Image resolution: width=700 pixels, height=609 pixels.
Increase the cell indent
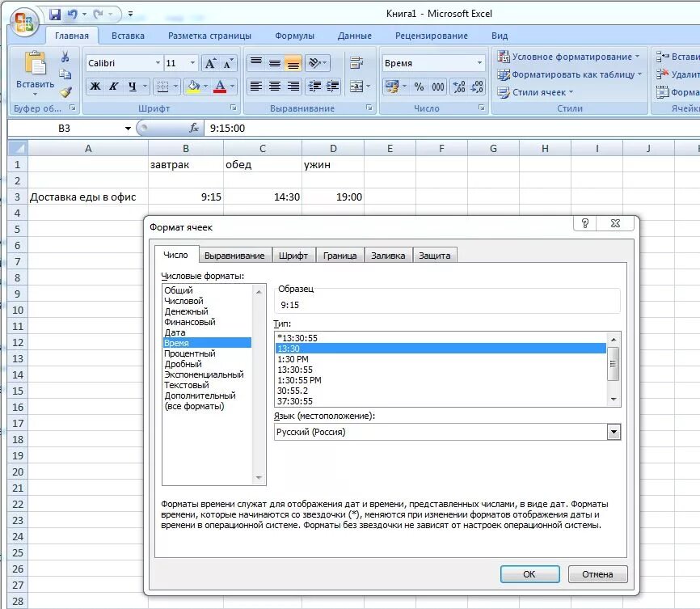click(333, 87)
